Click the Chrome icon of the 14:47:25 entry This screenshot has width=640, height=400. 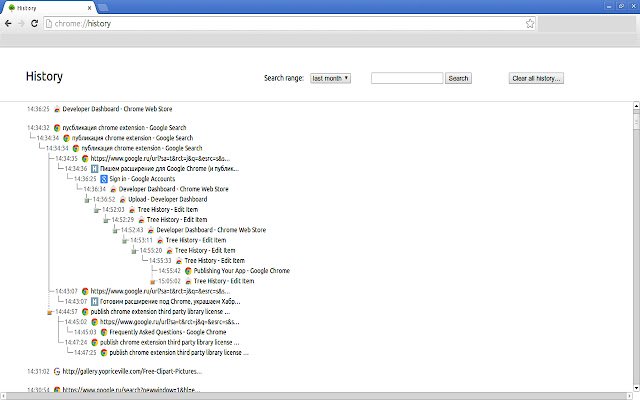tap(104, 352)
